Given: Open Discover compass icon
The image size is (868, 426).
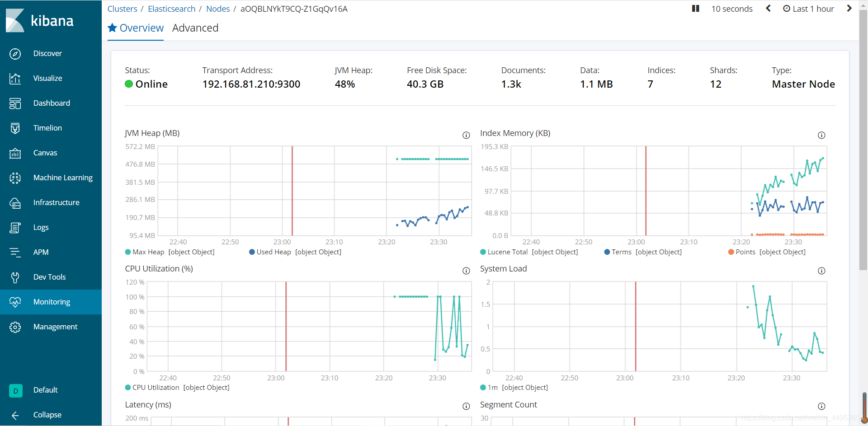Looking at the screenshot, I should click(15, 54).
